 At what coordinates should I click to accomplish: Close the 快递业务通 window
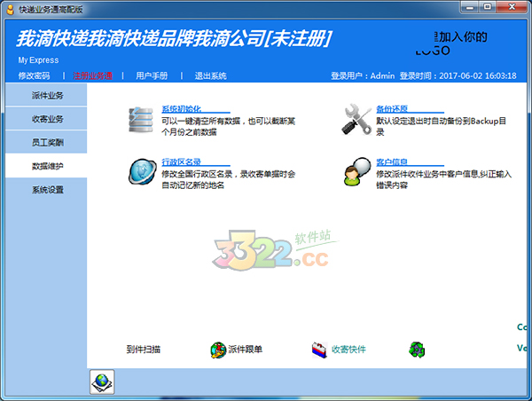point(512,7)
